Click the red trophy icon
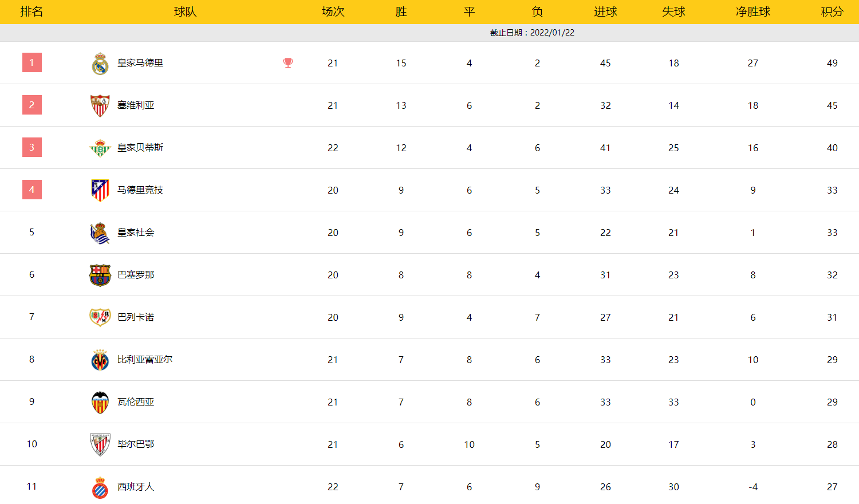The width and height of the screenshot is (859, 504). (x=288, y=63)
